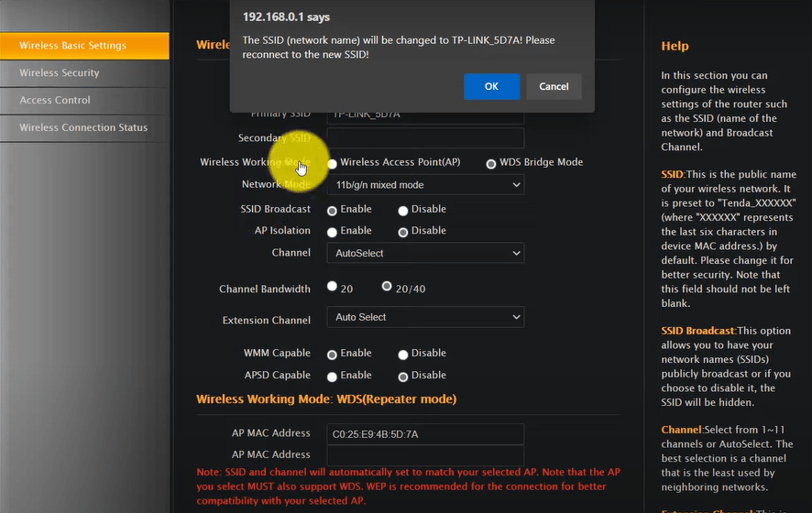The width and height of the screenshot is (812, 513).
Task: Click the 'Wireless Working Mode: WDS(Repeater mode)' heading
Action: (x=326, y=399)
